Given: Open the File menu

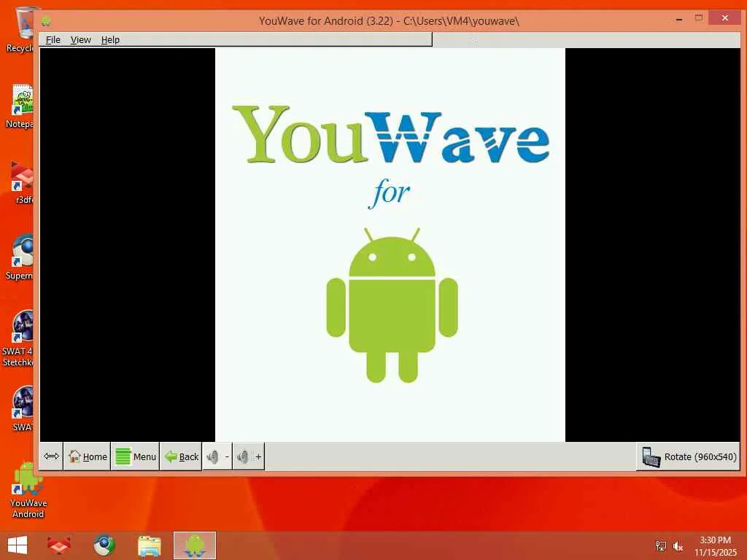Looking at the screenshot, I should click(53, 40).
